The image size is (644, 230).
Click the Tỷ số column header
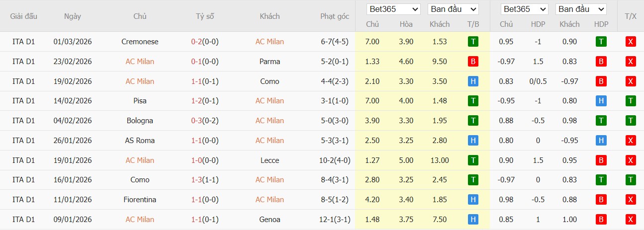coord(205,16)
